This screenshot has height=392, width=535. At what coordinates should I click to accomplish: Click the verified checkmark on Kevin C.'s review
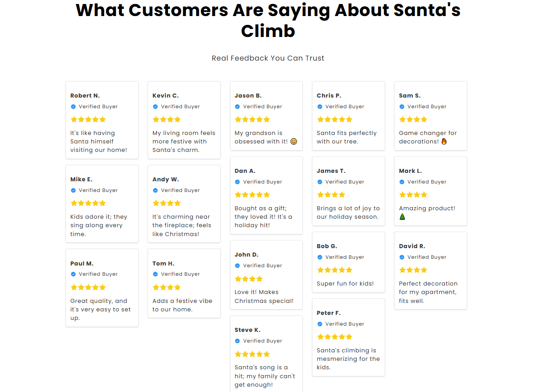pos(155,106)
